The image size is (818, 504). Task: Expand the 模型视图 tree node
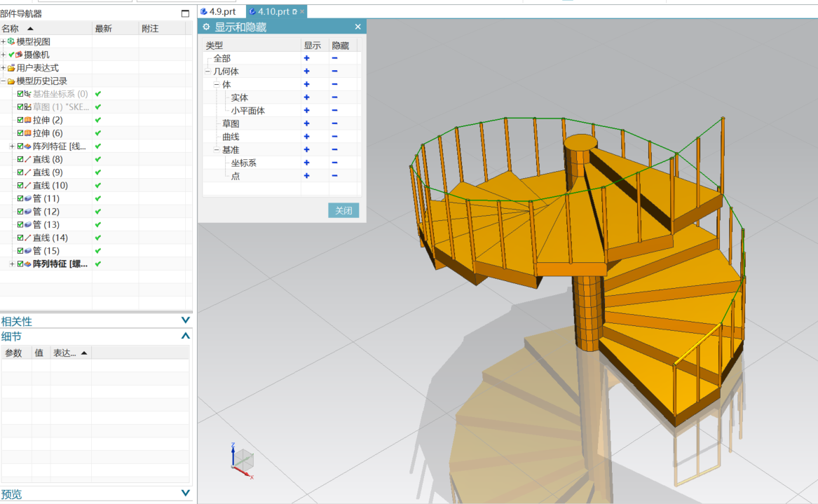(3, 41)
